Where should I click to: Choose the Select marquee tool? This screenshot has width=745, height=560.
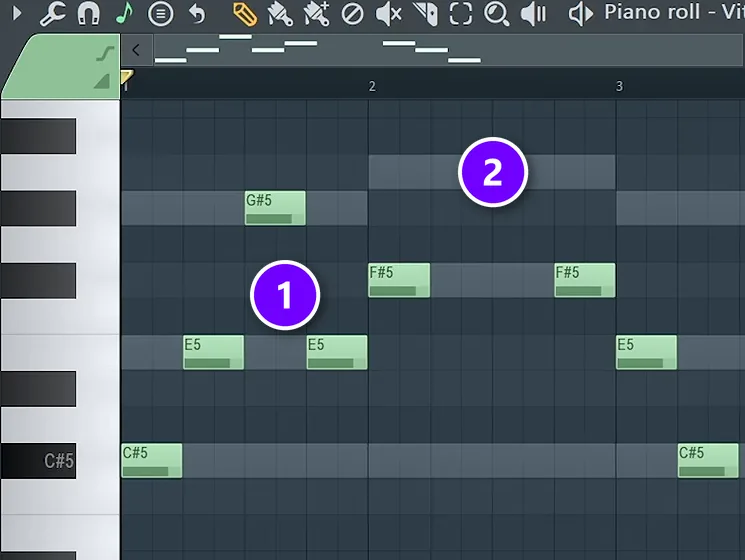point(460,14)
